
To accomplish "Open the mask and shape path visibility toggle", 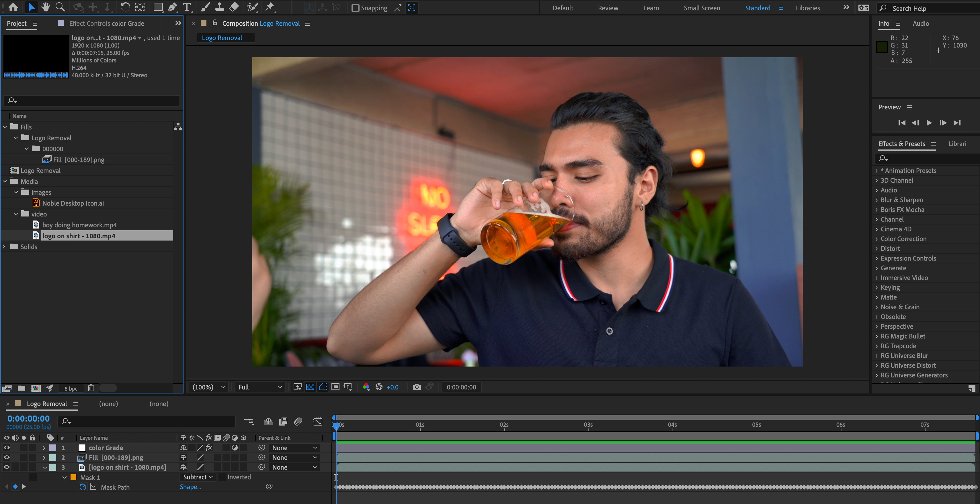I will pos(323,387).
